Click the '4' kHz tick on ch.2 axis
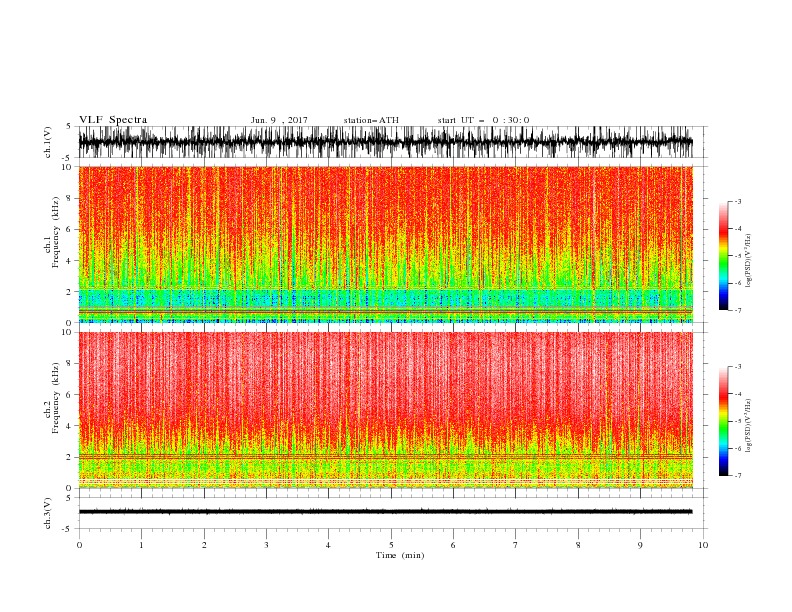 click(70, 426)
